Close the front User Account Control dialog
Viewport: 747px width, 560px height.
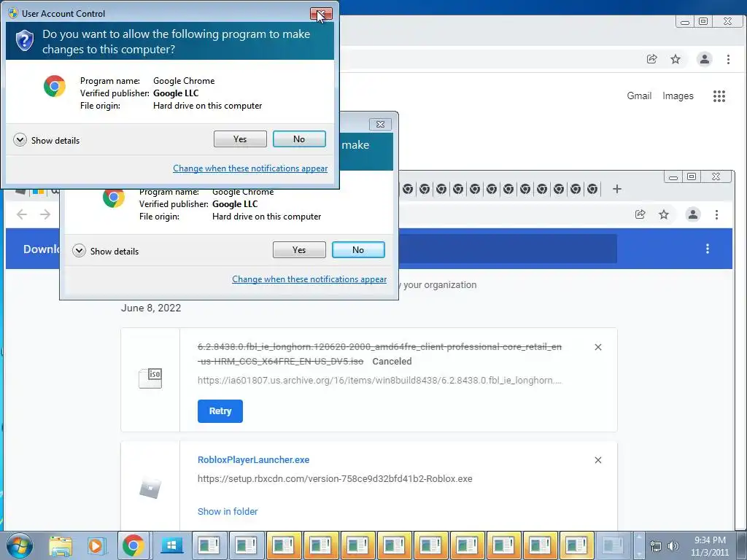[x=321, y=13]
